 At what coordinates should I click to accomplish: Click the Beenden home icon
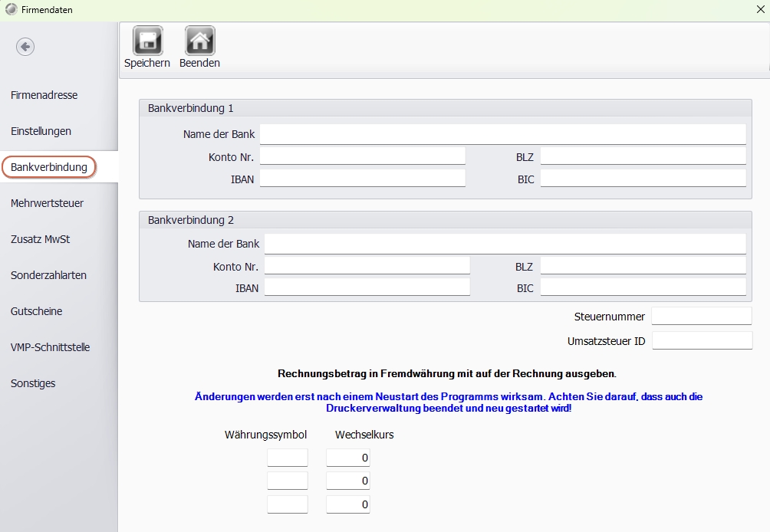pos(199,41)
